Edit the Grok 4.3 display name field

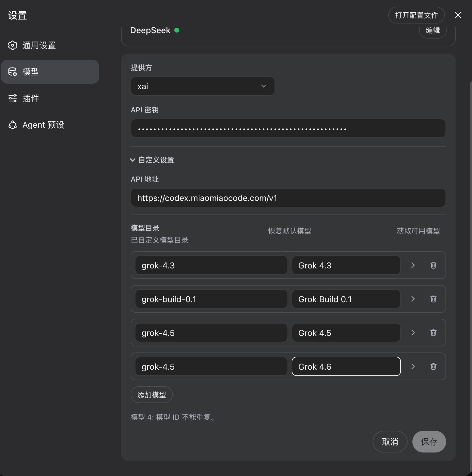click(x=346, y=265)
